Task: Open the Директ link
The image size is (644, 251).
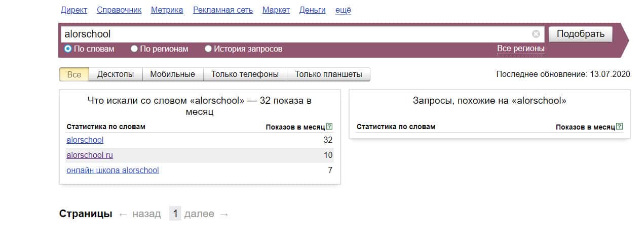Action: coord(74,10)
